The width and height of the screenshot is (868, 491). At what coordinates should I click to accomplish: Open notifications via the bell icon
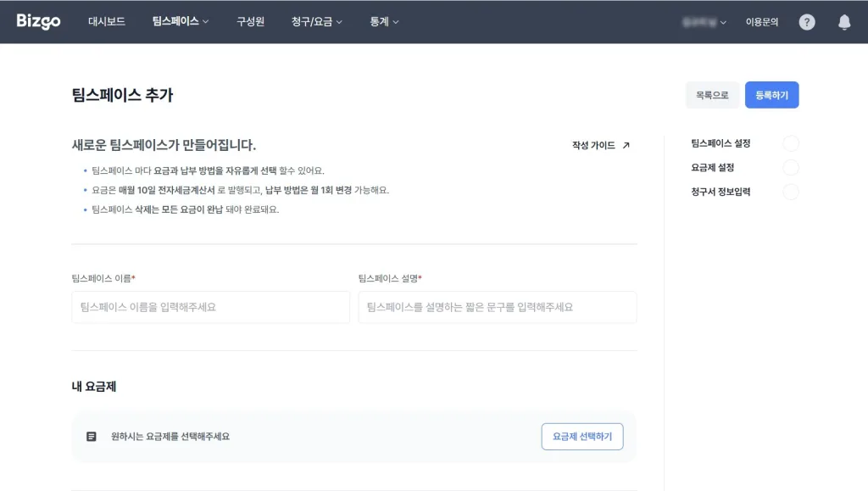(844, 21)
